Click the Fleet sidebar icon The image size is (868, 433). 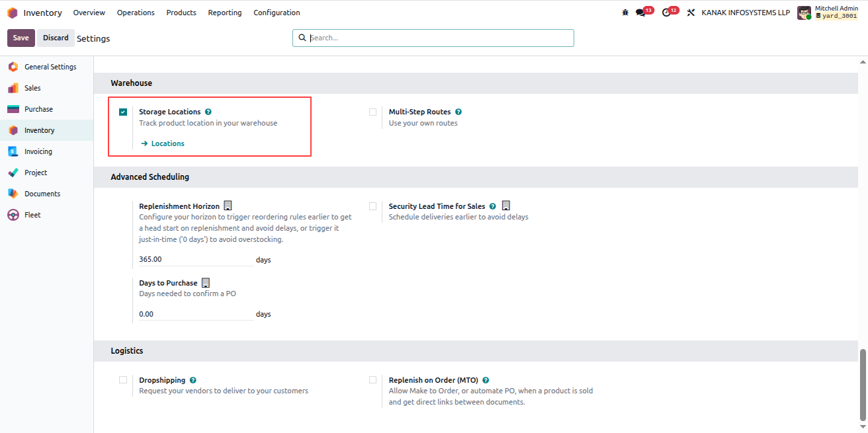click(13, 215)
